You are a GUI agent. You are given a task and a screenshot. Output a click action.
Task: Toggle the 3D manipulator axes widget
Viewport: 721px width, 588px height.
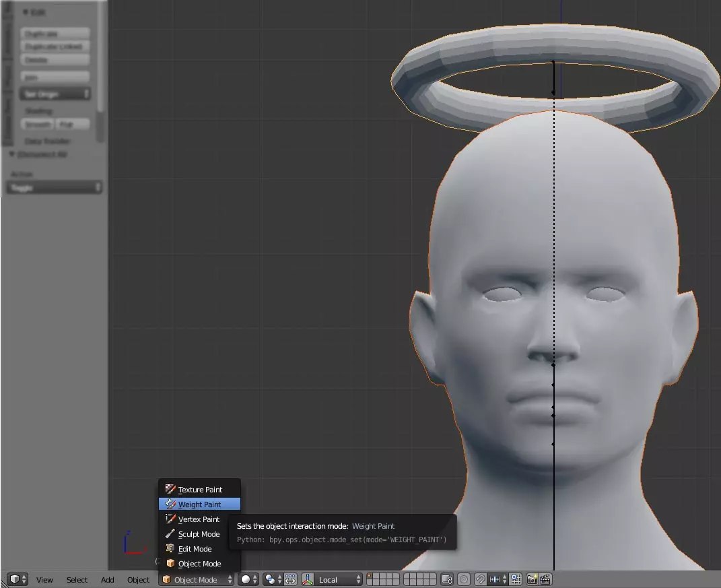coord(308,579)
